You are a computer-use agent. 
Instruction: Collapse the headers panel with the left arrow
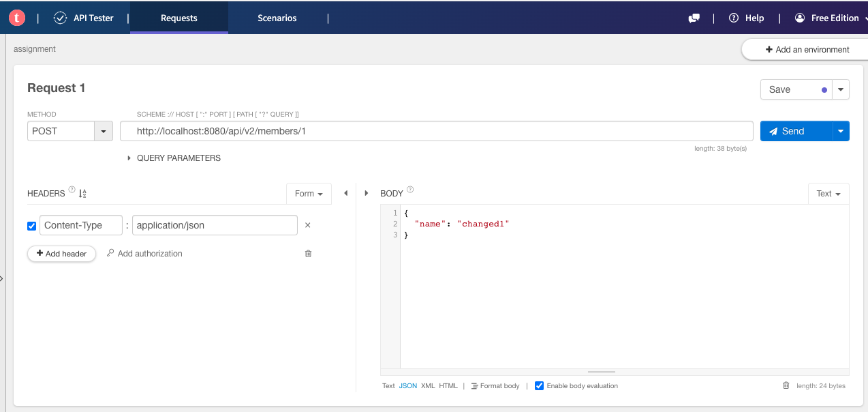point(345,194)
